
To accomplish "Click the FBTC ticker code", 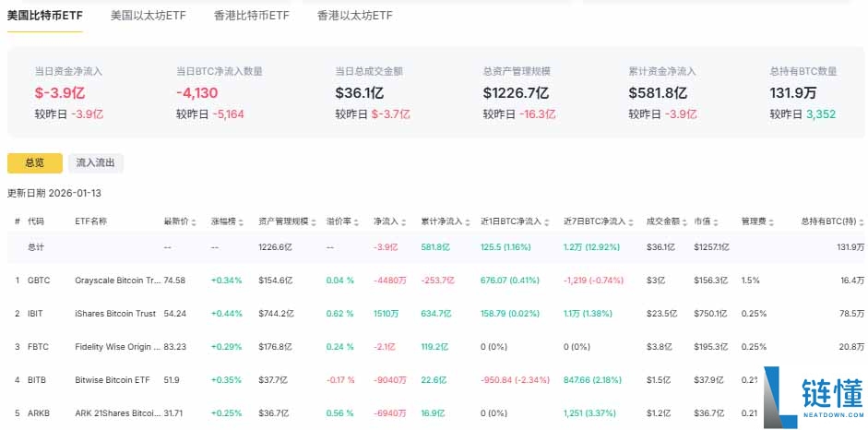I will click(38, 347).
